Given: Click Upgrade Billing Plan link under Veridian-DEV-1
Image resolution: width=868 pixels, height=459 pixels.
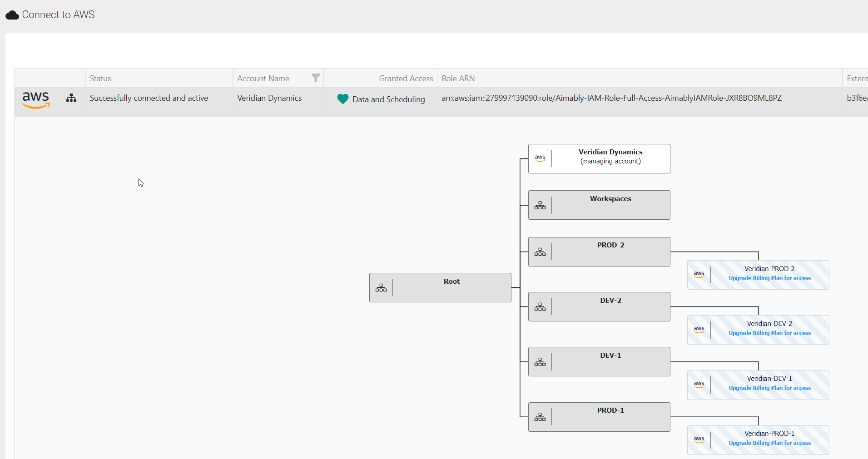Looking at the screenshot, I should point(769,388).
